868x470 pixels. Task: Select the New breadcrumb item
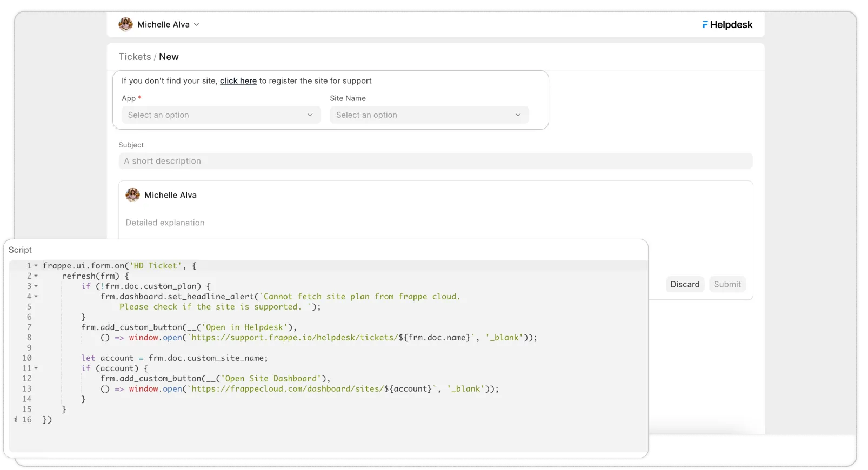click(x=169, y=57)
